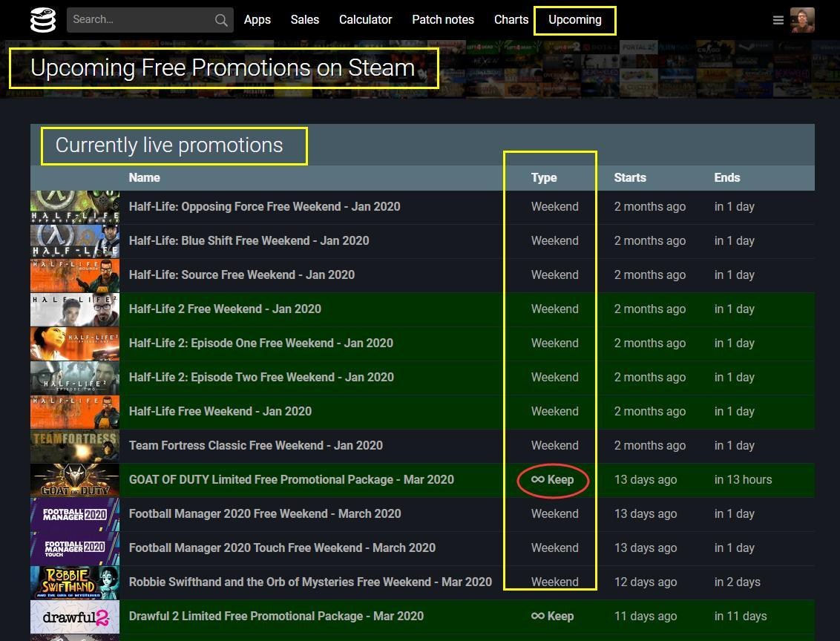Click Weekend type in Robbie Swifthand row
The height and width of the screenshot is (641, 840).
click(x=554, y=582)
